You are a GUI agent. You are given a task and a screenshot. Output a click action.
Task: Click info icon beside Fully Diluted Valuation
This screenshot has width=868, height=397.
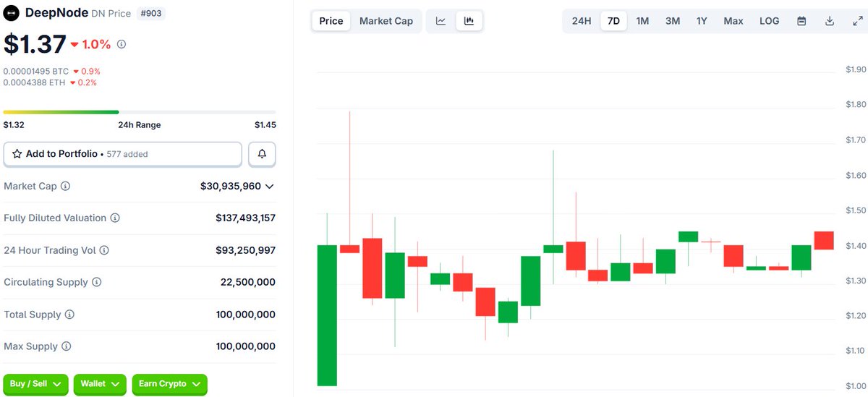pyautogui.click(x=115, y=218)
